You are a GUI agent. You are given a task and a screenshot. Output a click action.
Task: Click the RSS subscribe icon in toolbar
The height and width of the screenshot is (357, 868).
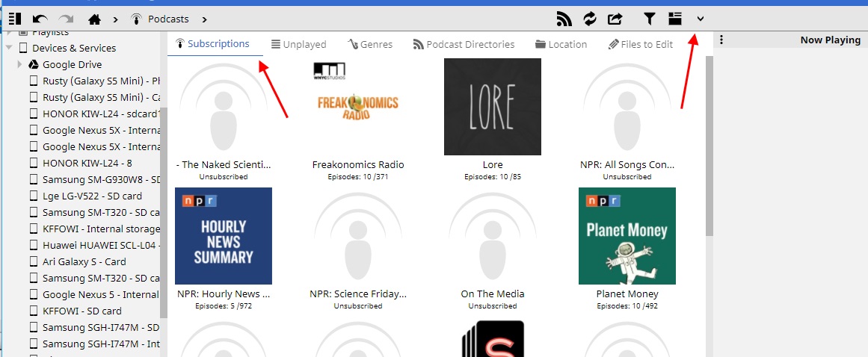click(x=564, y=19)
